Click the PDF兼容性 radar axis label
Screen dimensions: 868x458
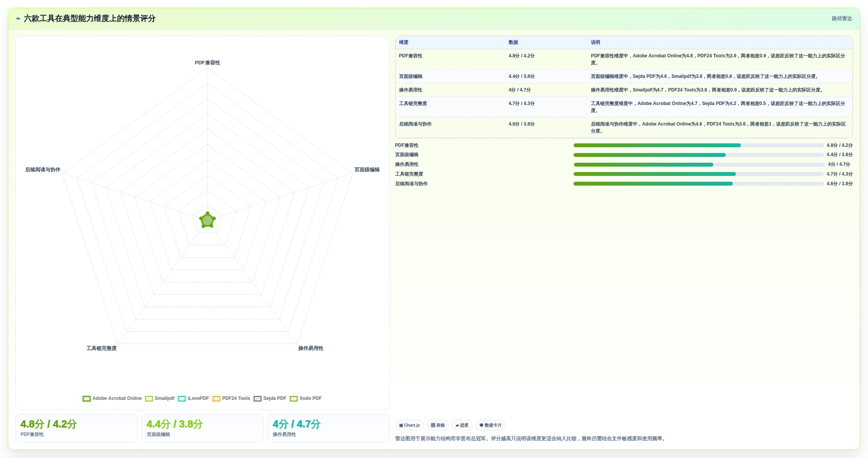pos(207,63)
